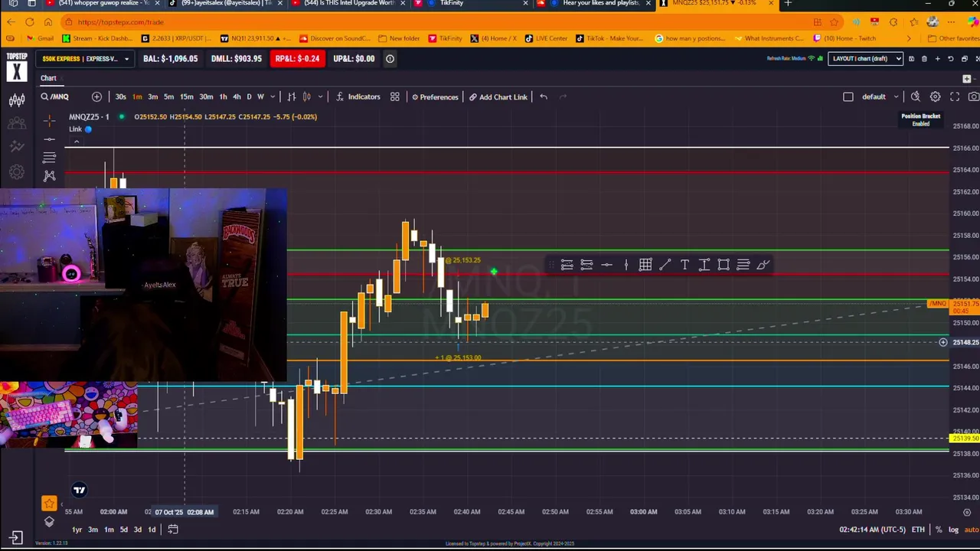
Task: Open the group/community icon in left sidebar
Action: click(16, 123)
